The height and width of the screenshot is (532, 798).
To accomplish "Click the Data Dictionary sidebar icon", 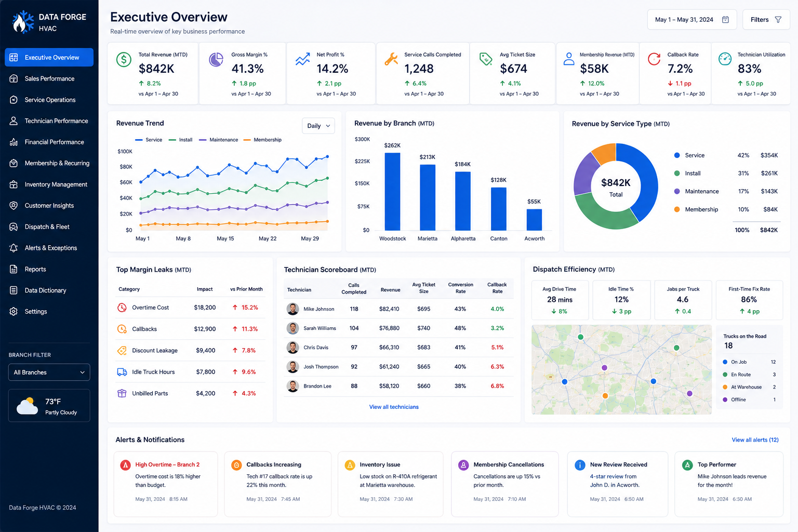I will (x=14, y=290).
